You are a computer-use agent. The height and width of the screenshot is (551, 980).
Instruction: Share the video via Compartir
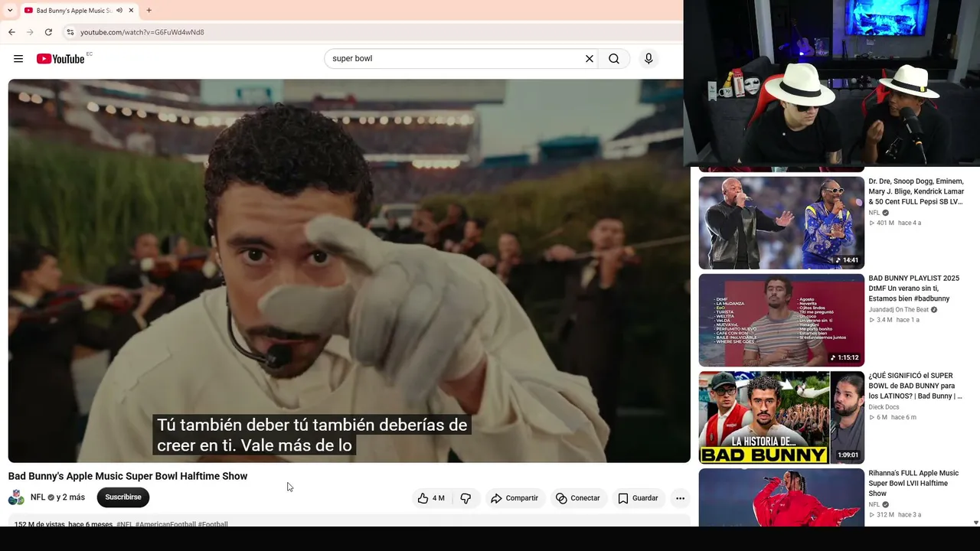[514, 498]
